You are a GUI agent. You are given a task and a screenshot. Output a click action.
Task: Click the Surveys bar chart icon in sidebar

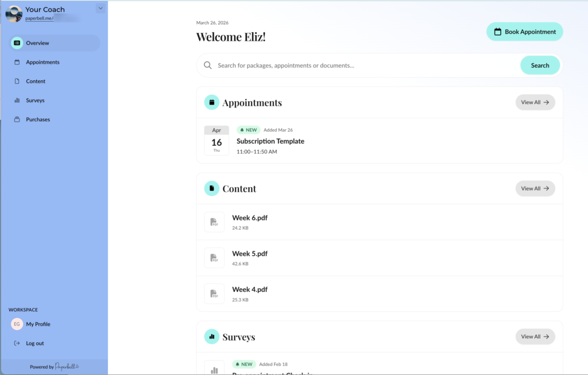17,100
